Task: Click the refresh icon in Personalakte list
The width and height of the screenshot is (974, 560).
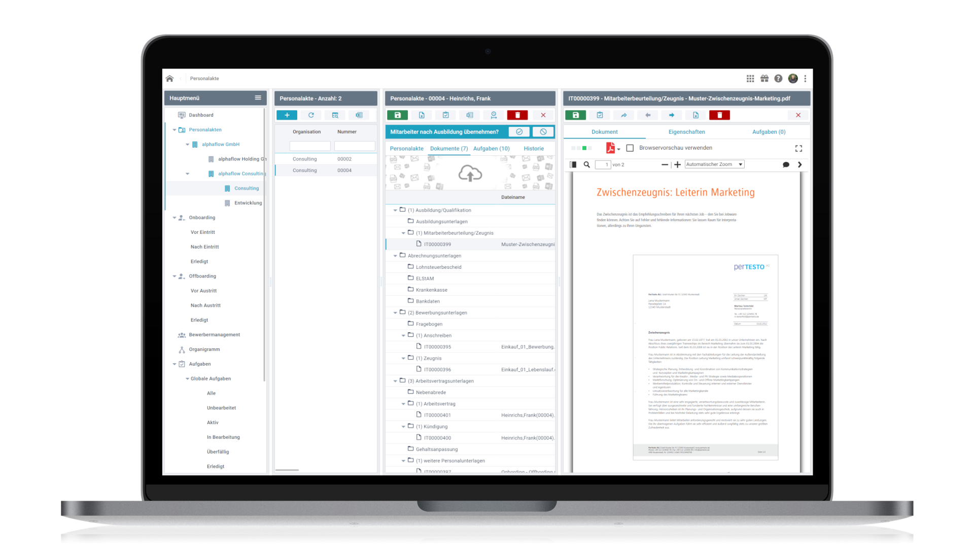Action: click(311, 115)
